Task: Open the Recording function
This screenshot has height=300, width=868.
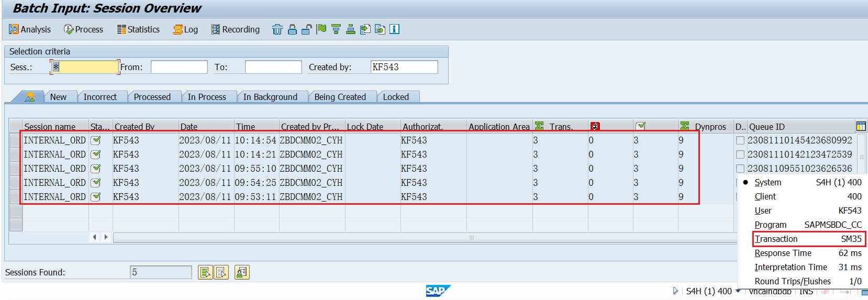Action: pos(236,29)
